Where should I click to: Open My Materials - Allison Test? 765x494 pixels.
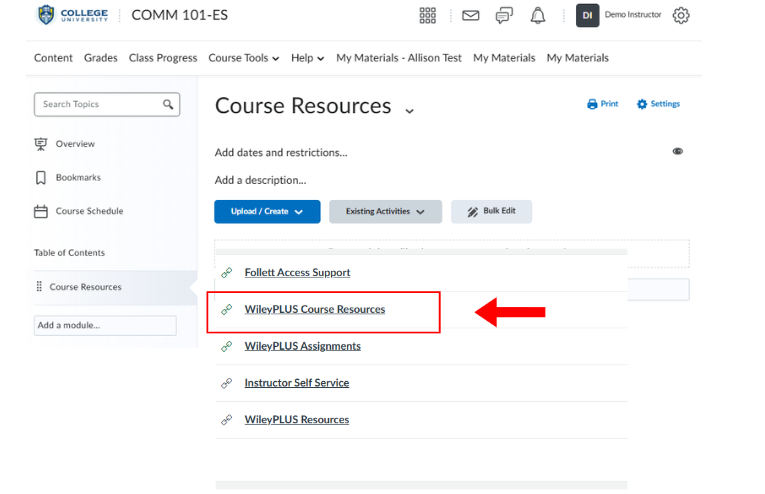tap(399, 58)
